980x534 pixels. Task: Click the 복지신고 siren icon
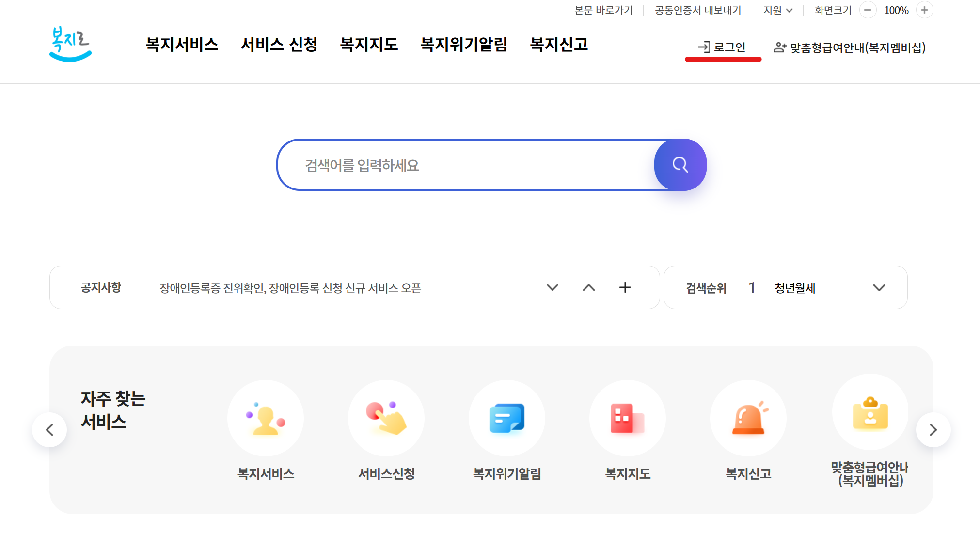[x=748, y=418]
